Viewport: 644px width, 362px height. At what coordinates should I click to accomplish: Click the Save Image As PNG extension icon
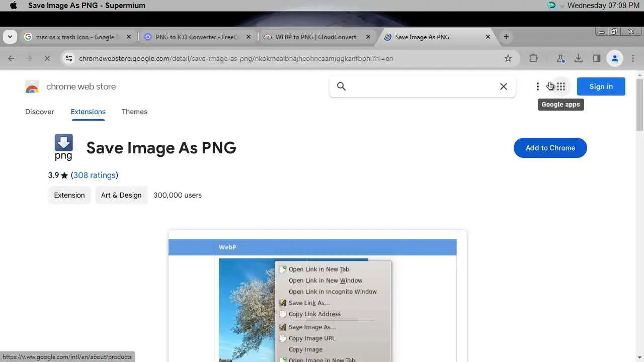pyautogui.click(x=63, y=147)
